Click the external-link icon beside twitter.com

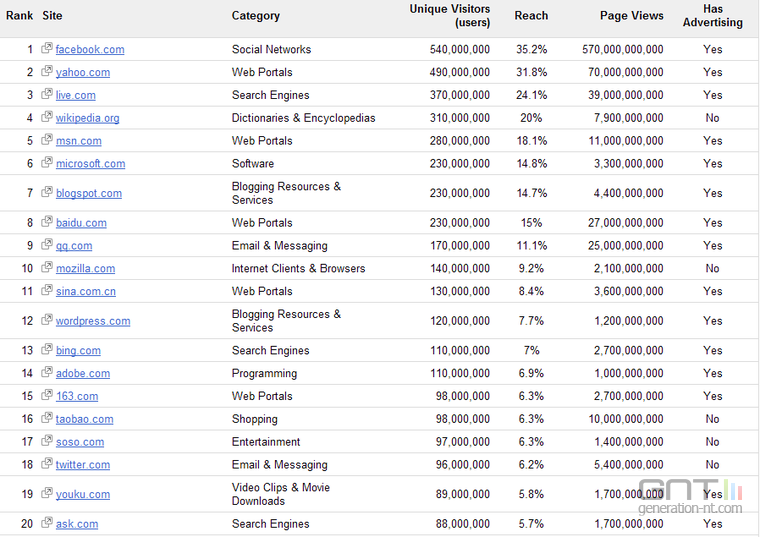tap(47, 463)
